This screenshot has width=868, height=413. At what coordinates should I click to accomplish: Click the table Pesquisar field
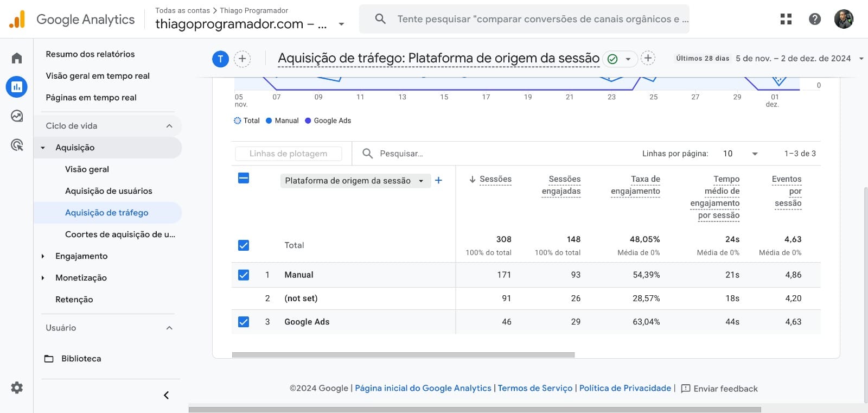(x=401, y=154)
